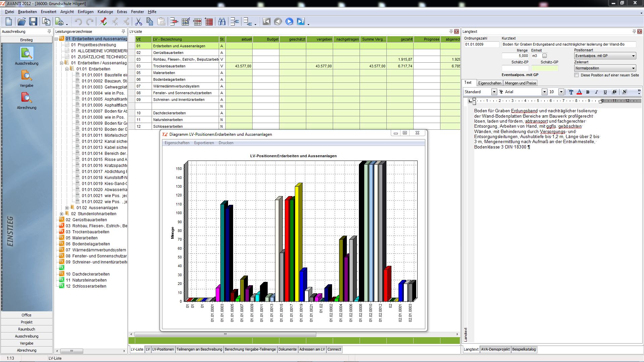Click the save floppy disk icon
644x362 pixels.
click(x=33, y=22)
